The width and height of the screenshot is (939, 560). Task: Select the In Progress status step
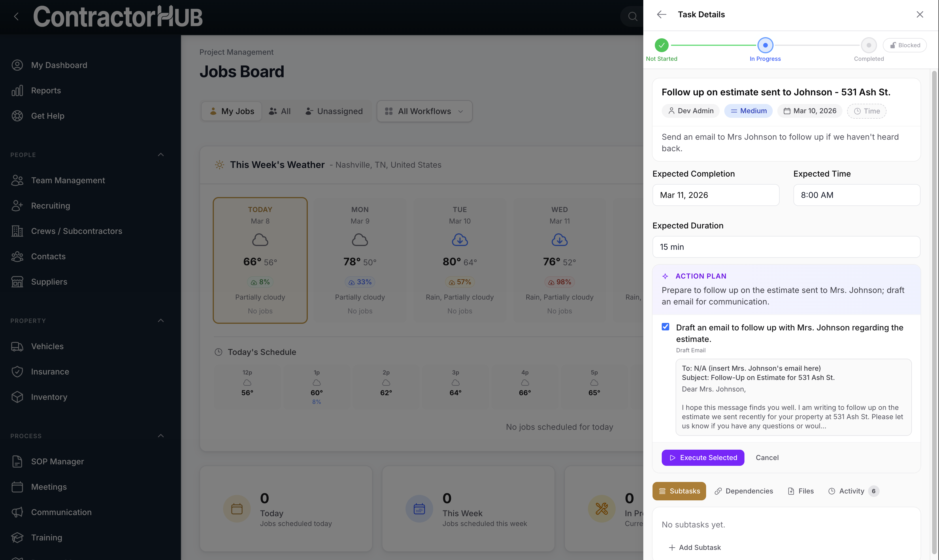(765, 45)
